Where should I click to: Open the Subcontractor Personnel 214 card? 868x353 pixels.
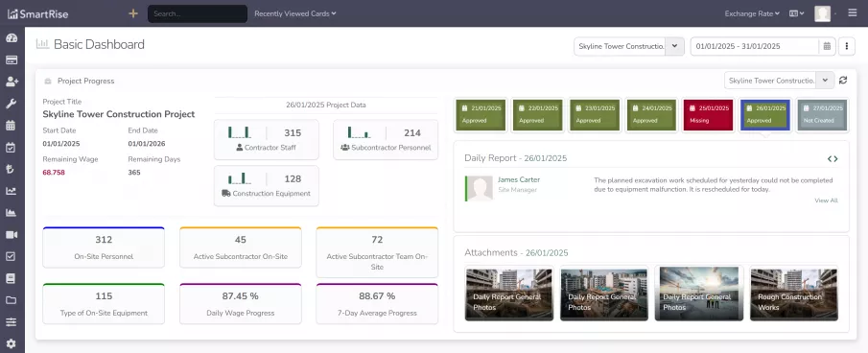pyautogui.click(x=386, y=139)
